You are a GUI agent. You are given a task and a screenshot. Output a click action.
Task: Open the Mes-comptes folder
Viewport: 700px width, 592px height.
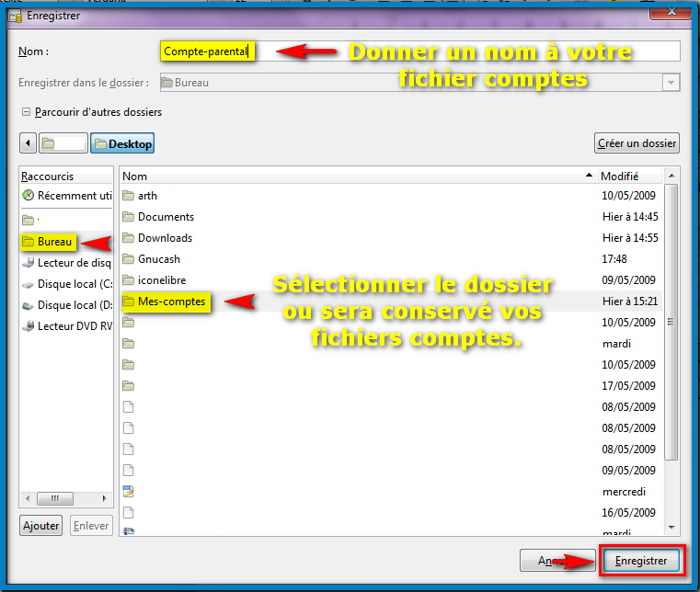pyautogui.click(x=171, y=302)
